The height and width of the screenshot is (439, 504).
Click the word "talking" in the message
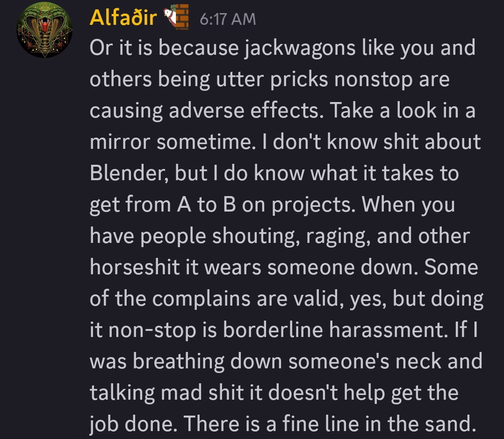point(122,393)
